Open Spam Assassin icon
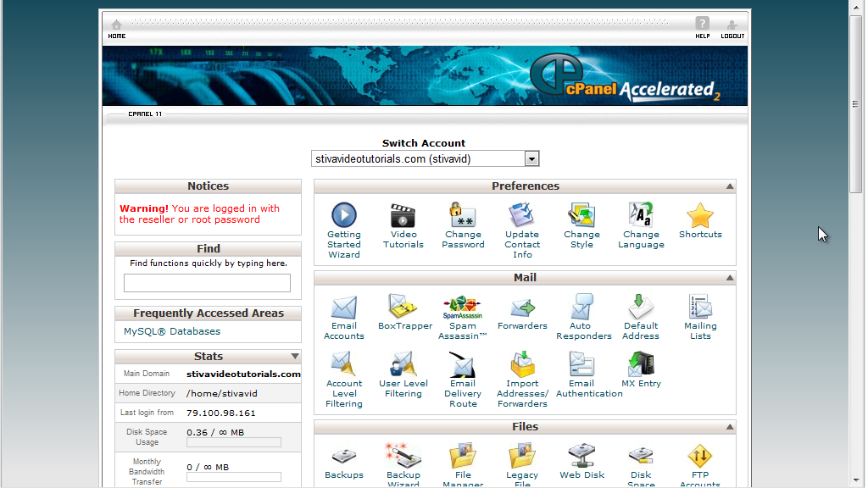868x488 pixels. coord(462,307)
